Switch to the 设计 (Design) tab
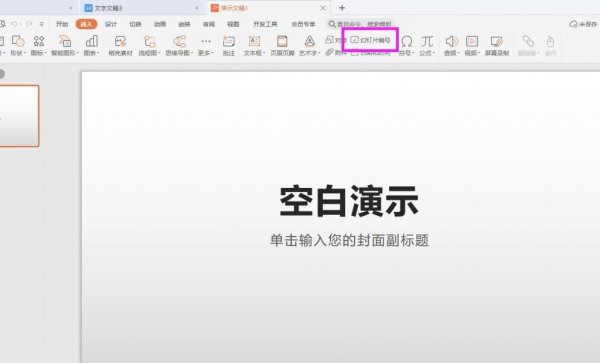The height and width of the screenshot is (363, 600). [x=111, y=24]
